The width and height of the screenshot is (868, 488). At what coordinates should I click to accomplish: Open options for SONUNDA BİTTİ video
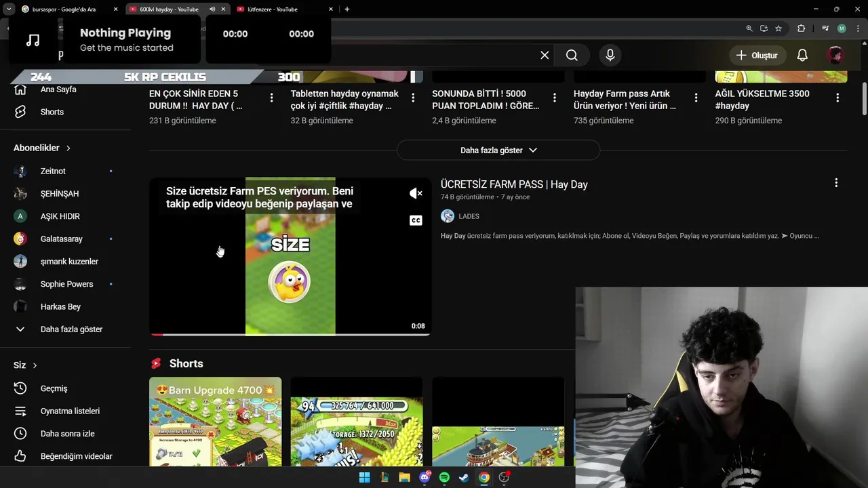(x=554, y=98)
